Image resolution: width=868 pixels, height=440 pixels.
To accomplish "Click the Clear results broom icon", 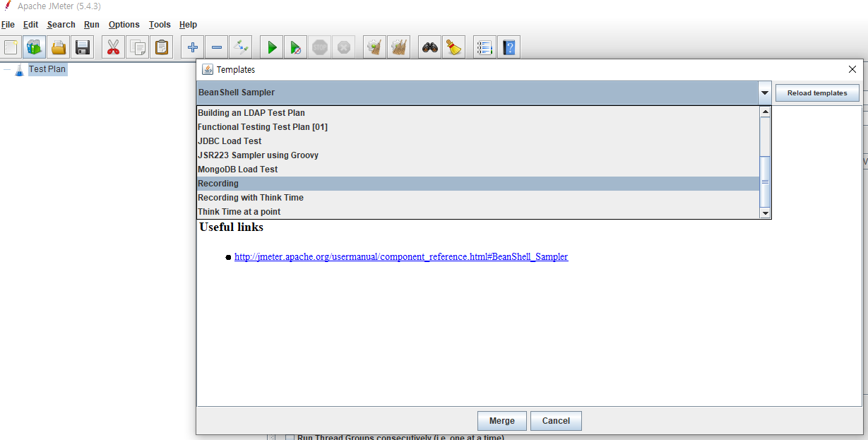I will (x=374, y=47).
